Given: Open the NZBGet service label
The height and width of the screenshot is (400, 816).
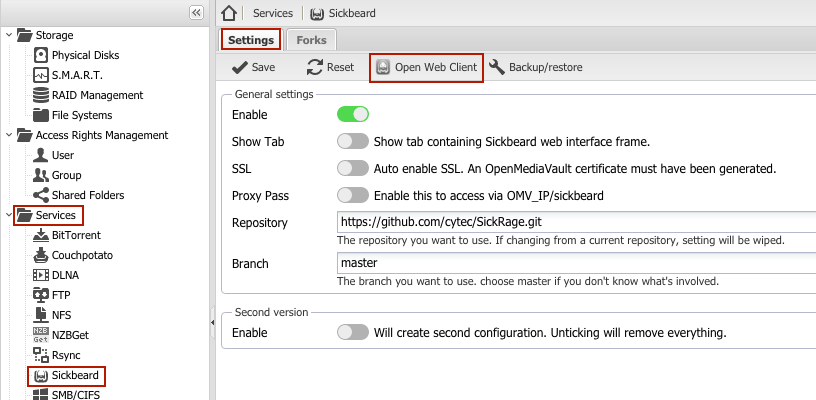Looking at the screenshot, I should [70, 335].
